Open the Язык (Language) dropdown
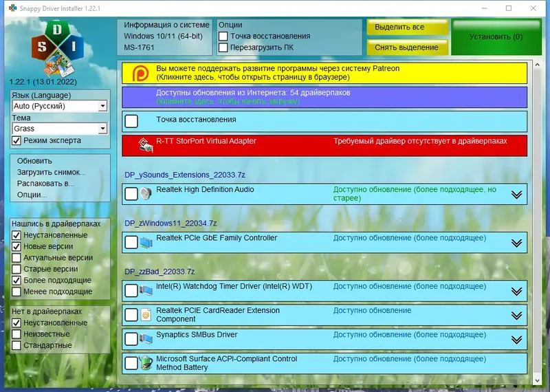 tap(60, 106)
